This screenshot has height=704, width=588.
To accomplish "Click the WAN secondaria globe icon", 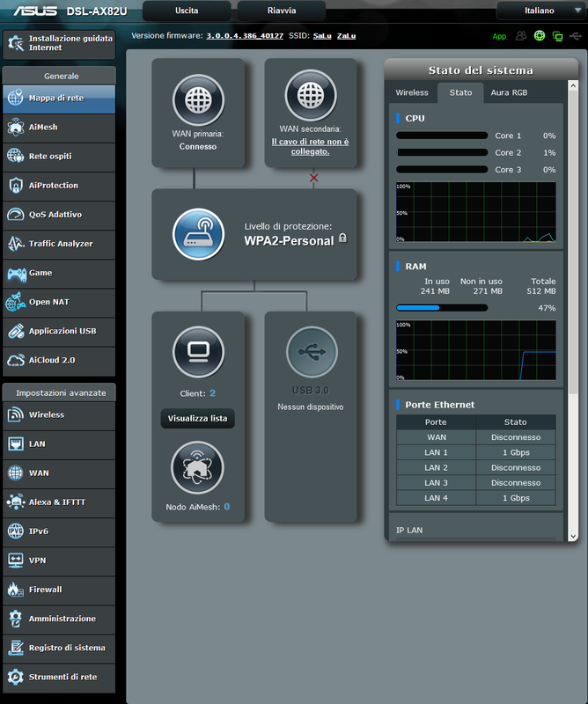I will coord(311,95).
